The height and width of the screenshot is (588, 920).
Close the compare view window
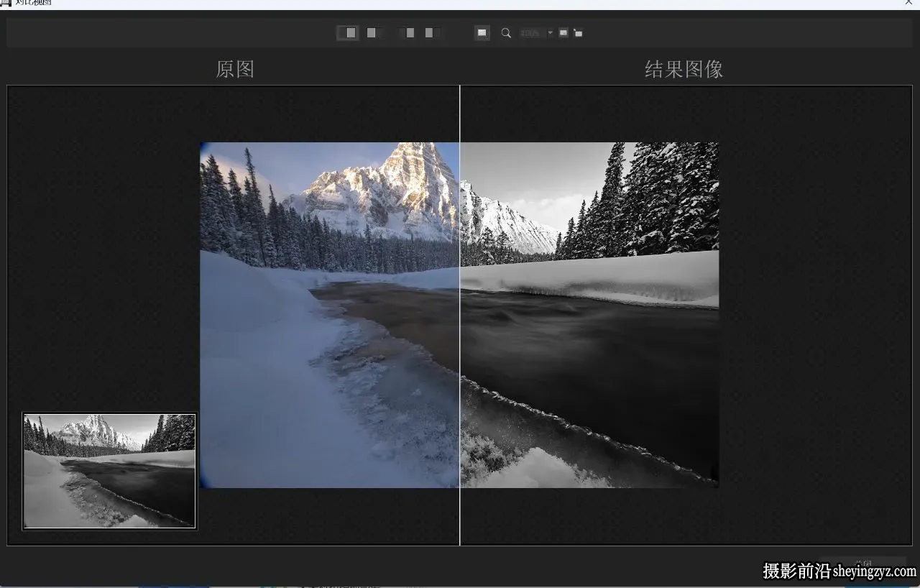908,3
